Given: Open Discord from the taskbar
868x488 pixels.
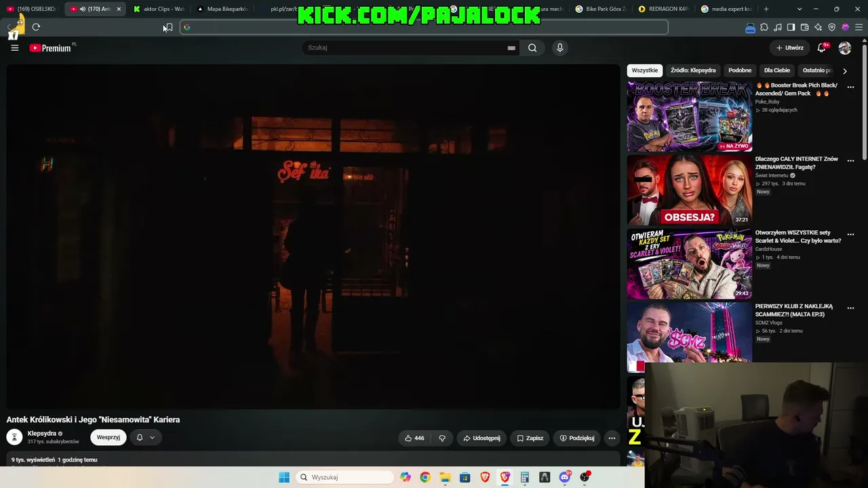Looking at the screenshot, I should click(565, 477).
